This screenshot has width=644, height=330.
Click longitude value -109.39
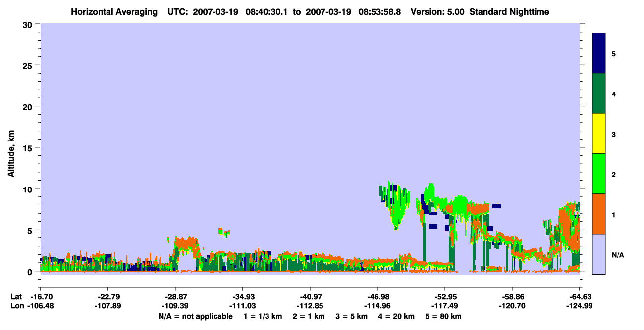[175, 306]
